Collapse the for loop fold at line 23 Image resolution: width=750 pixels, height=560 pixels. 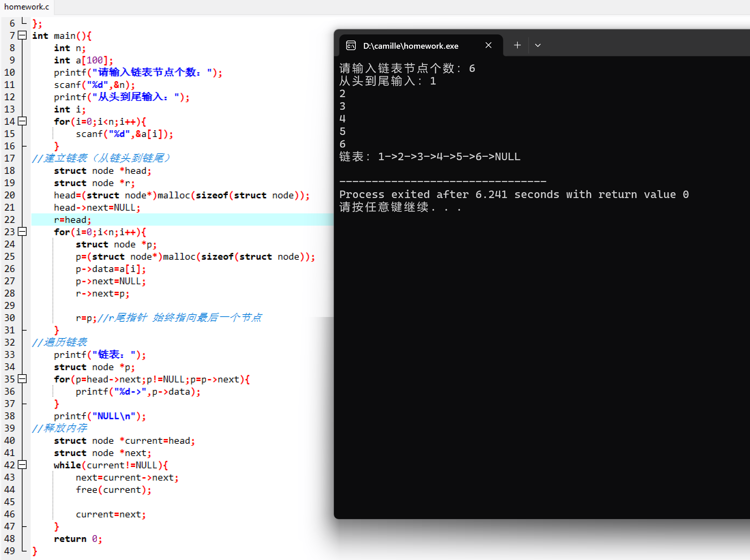[x=22, y=231]
